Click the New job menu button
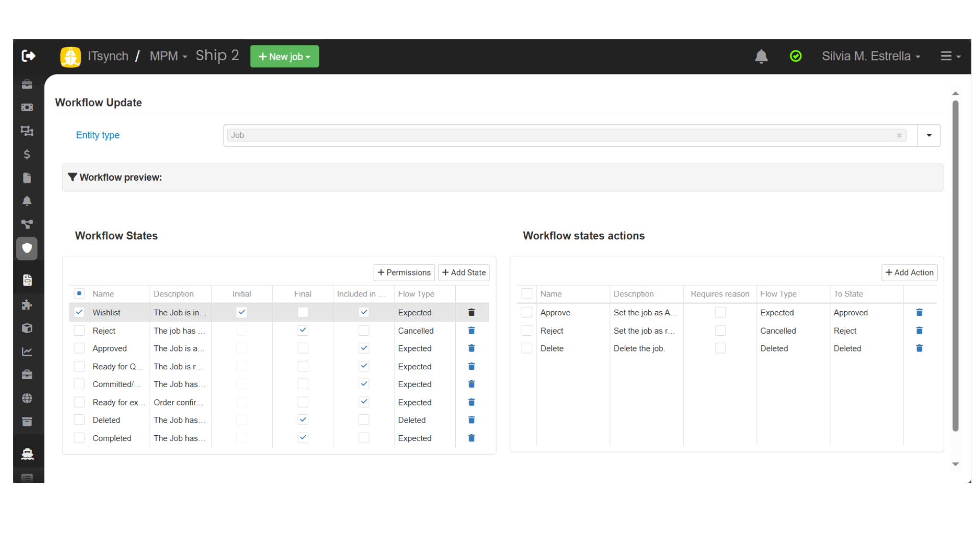The width and height of the screenshot is (980, 551). (284, 56)
